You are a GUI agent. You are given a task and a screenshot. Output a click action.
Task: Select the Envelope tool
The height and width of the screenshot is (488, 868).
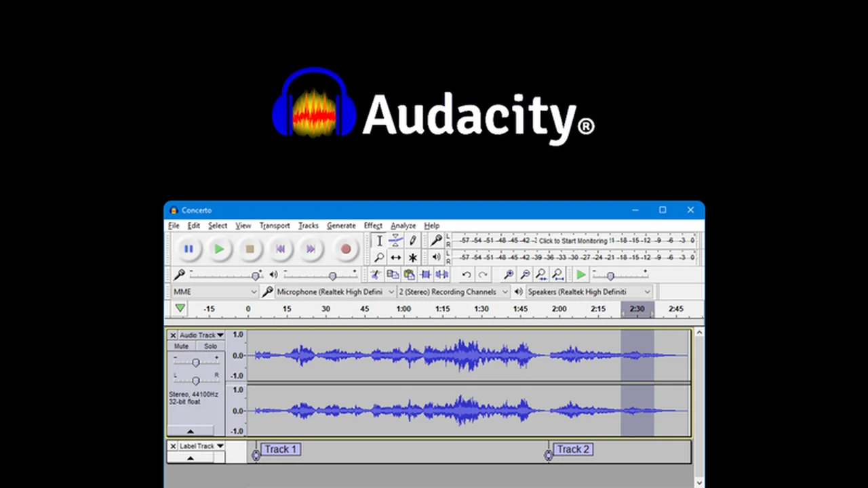tap(395, 241)
